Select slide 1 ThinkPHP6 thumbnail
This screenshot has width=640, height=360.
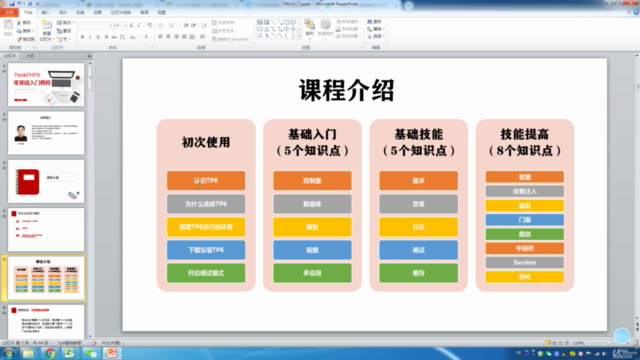pyautogui.click(x=46, y=84)
